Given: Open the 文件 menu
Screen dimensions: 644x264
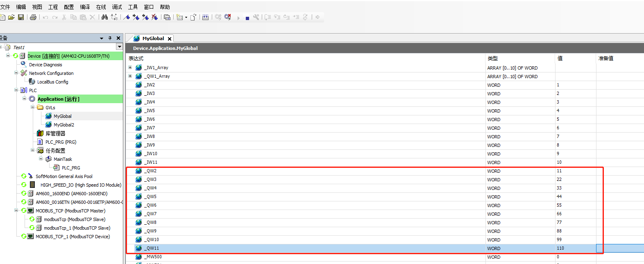Looking at the screenshot, I should tap(5, 7).
